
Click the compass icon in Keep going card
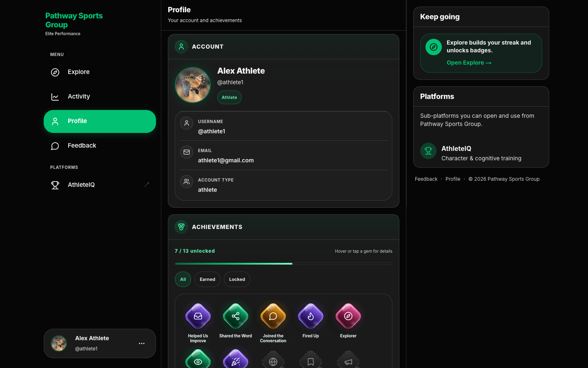click(x=434, y=47)
